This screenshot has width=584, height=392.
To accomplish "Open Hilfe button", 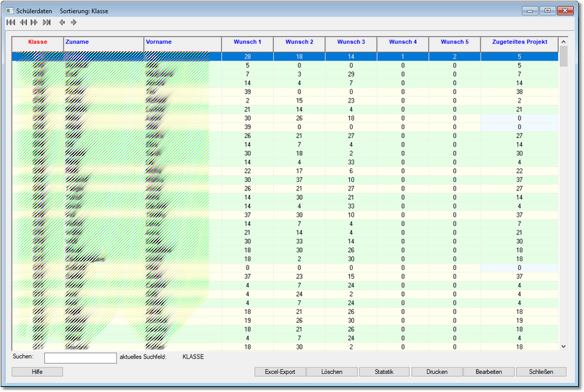I will (38, 372).
